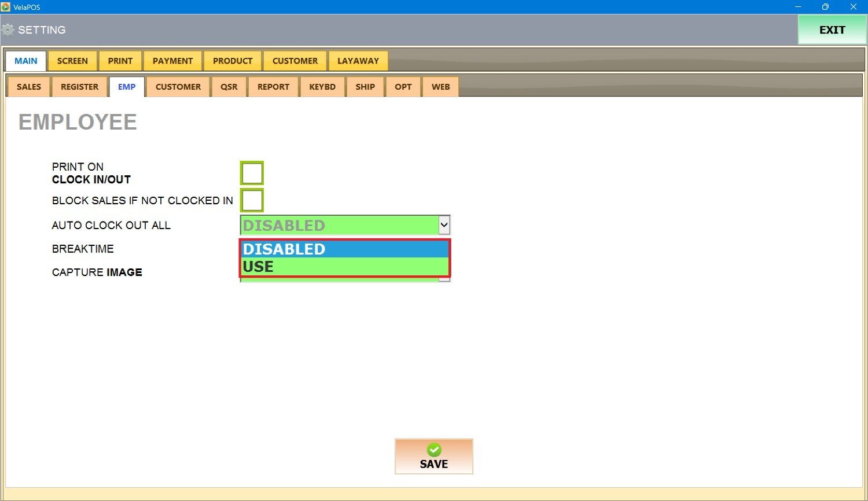Click the green checkmark Save icon

434,450
